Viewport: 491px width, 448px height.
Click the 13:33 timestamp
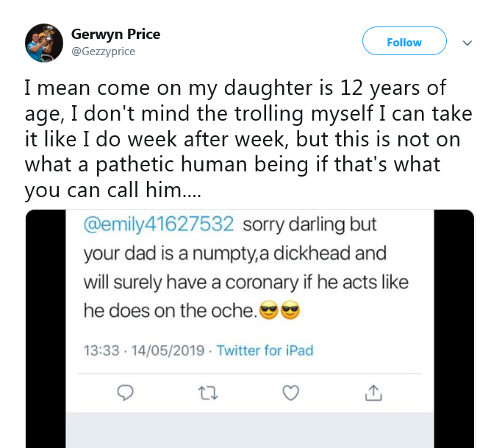tap(101, 350)
